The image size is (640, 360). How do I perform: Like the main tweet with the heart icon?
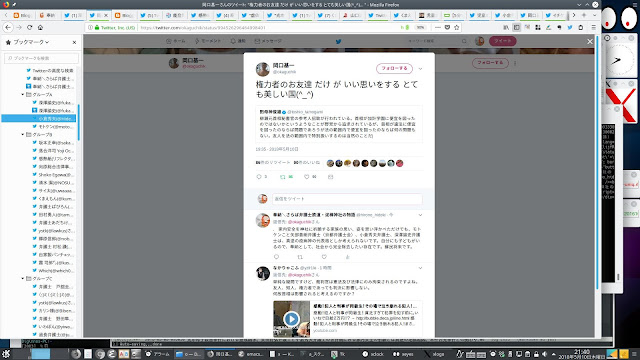307,177
